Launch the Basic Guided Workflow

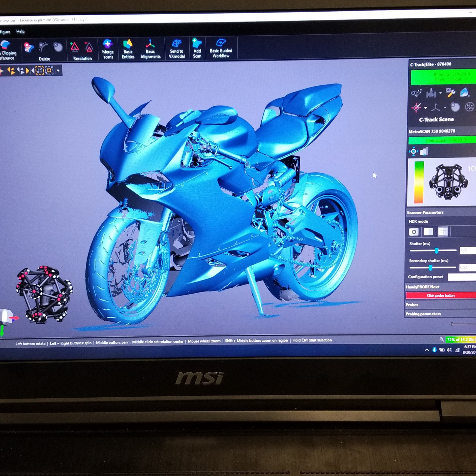click(221, 48)
